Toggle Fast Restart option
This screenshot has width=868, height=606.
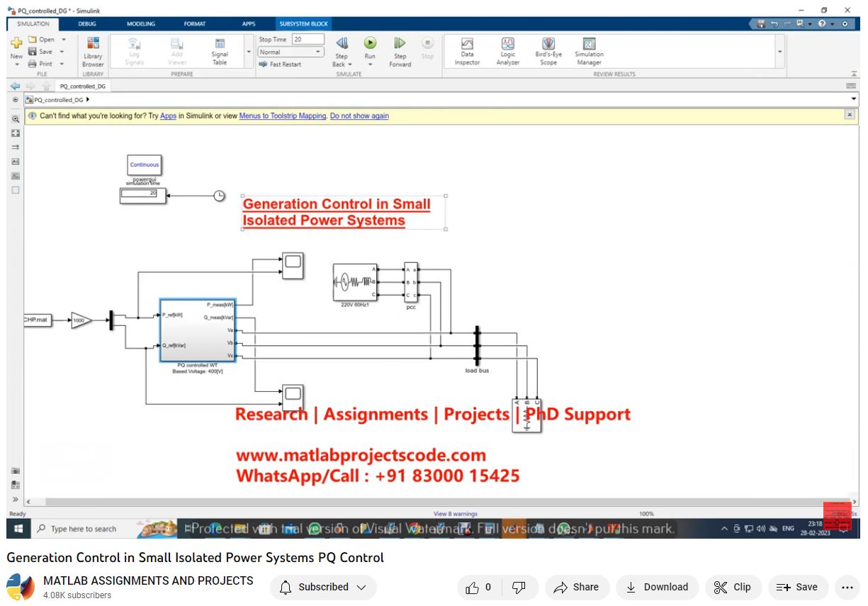(x=280, y=64)
